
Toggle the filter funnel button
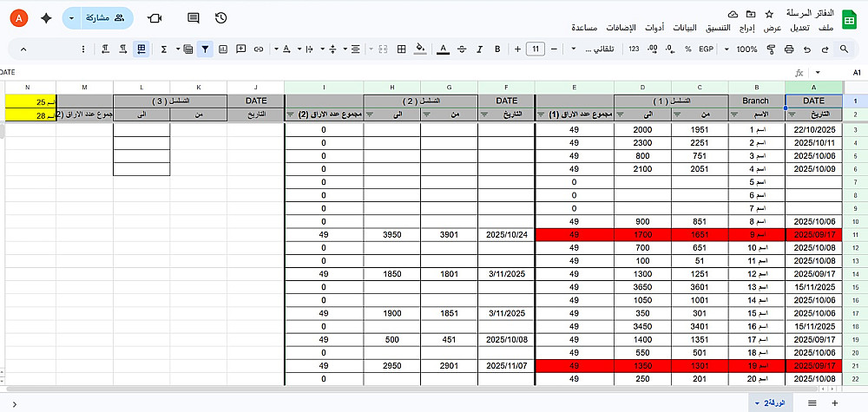pos(205,49)
